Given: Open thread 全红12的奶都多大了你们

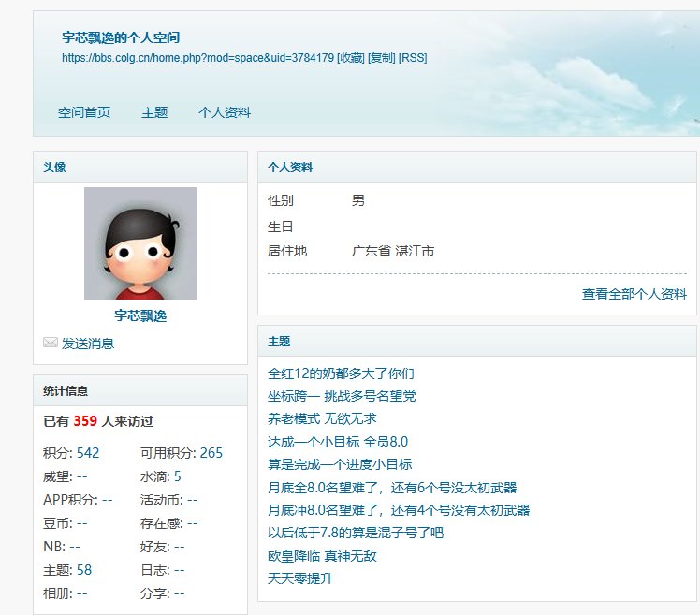Looking at the screenshot, I should (341, 373).
